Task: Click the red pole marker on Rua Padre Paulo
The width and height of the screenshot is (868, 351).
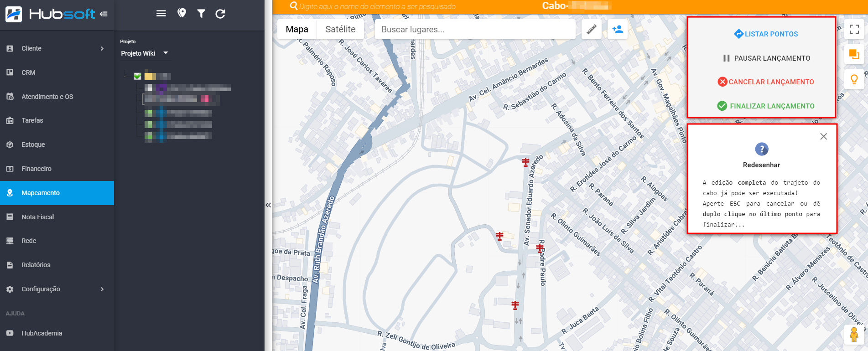Action: (540, 248)
